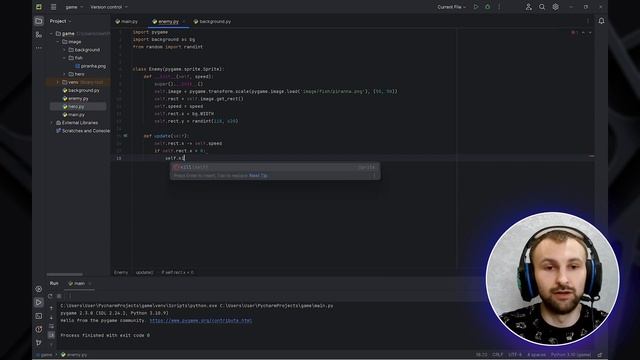Open the Version control dropdown
The width and height of the screenshot is (640, 360).
pos(109,7)
